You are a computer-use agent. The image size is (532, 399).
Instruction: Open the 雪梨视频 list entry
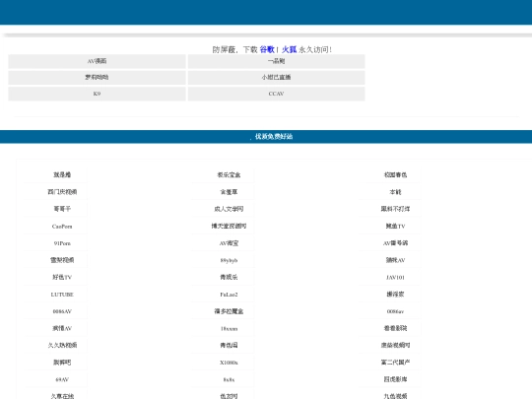[x=62, y=260]
